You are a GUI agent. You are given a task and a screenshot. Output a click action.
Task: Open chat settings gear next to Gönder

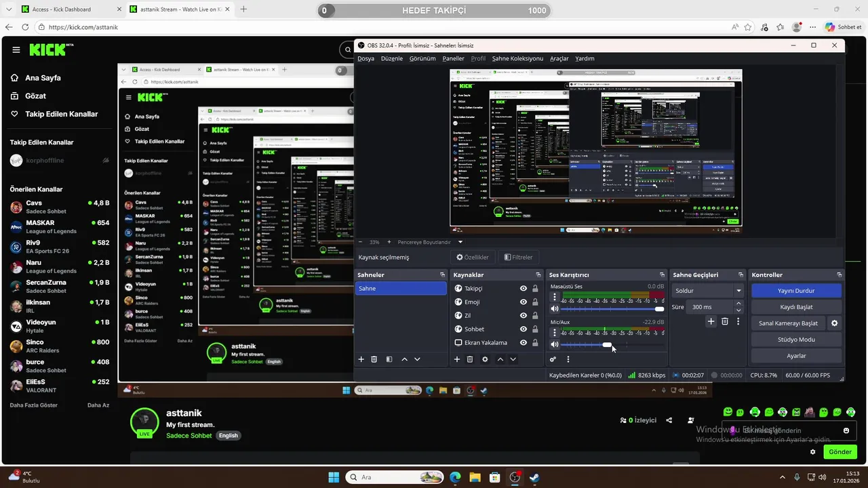click(813, 452)
